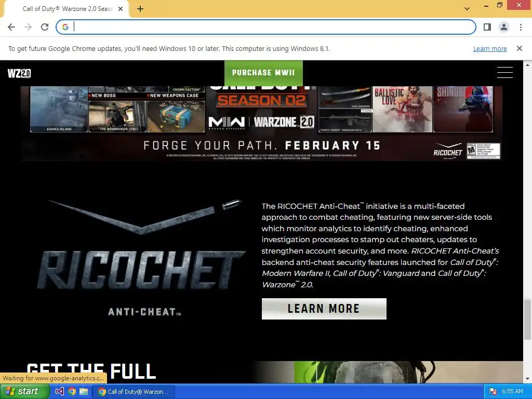532x399 pixels.
Task: Select the Call of Duty Warzone 2.0 tab
Action: (x=66, y=9)
